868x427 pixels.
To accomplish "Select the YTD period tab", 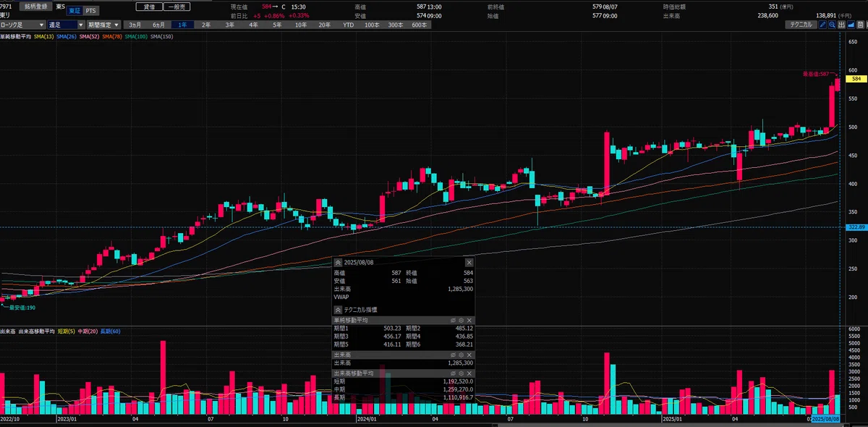I will tap(348, 24).
